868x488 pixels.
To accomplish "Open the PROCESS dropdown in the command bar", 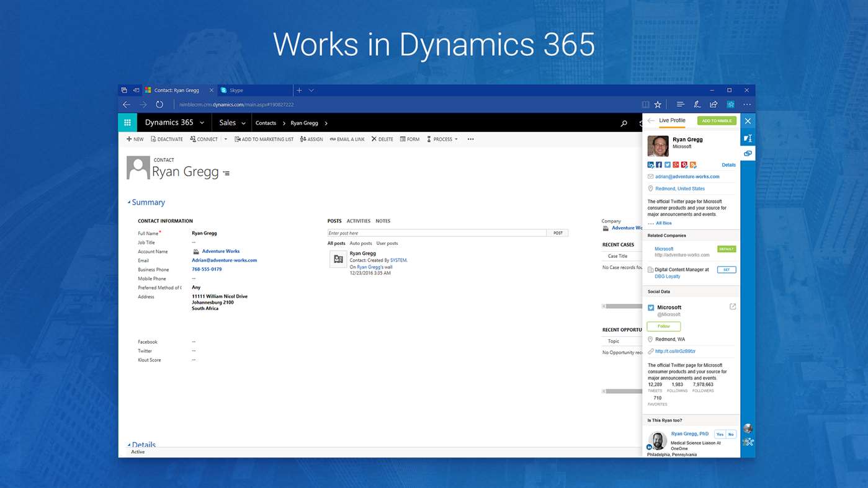I will 442,140.
